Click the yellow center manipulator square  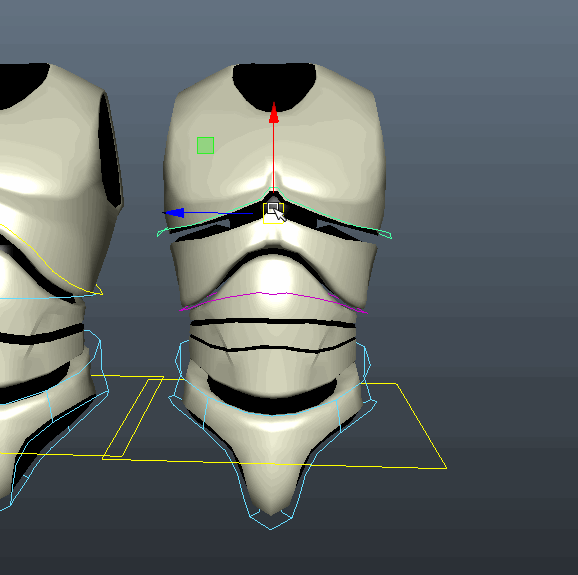tap(273, 213)
